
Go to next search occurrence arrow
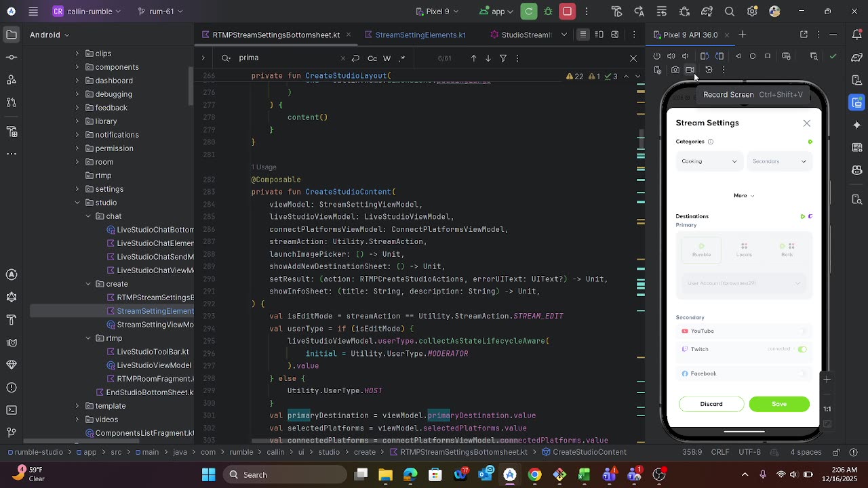click(x=488, y=58)
